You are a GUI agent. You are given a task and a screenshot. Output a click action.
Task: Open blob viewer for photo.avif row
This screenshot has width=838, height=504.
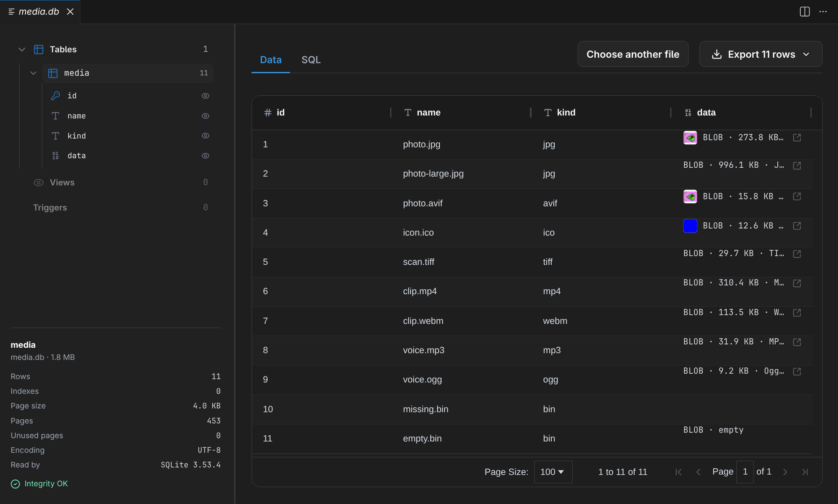point(797,197)
